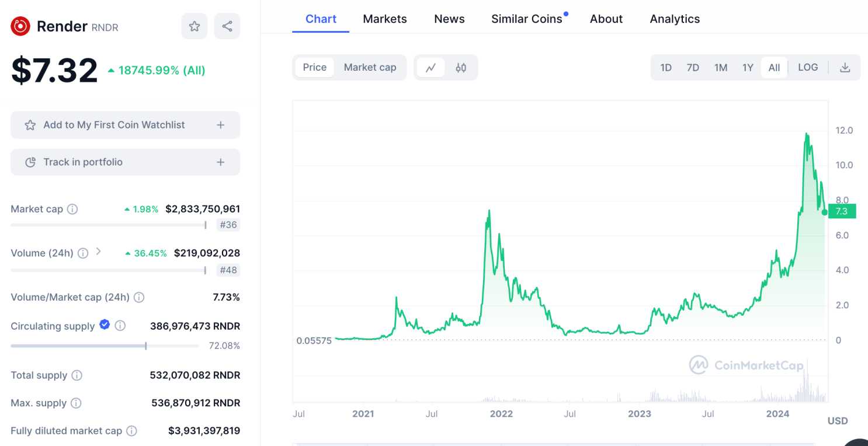Click 386,976,473 RNDR circulating supply value
868x446 pixels.
point(195,326)
